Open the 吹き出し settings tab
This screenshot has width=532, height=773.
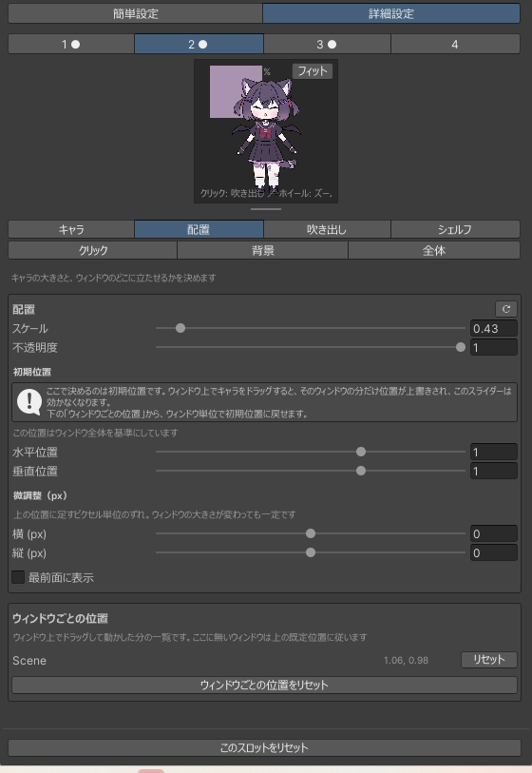pos(327,230)
